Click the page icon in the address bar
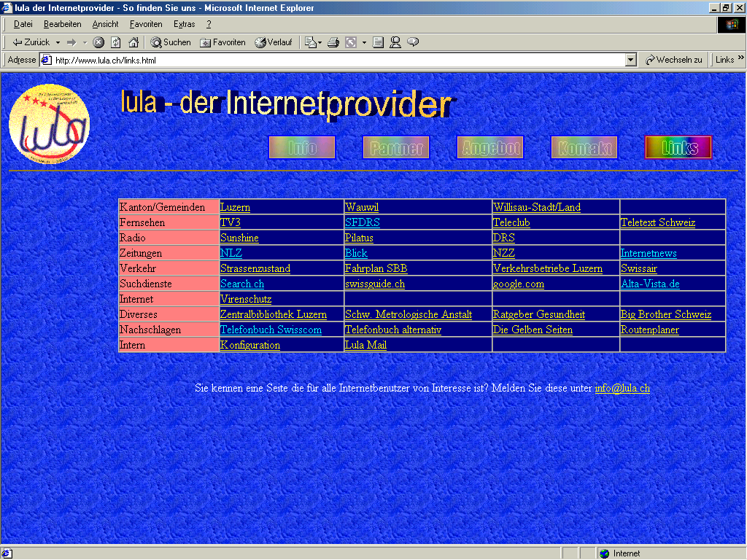Image resolution: width=747 pixels, height=560 pixels. tap(46, 60)
